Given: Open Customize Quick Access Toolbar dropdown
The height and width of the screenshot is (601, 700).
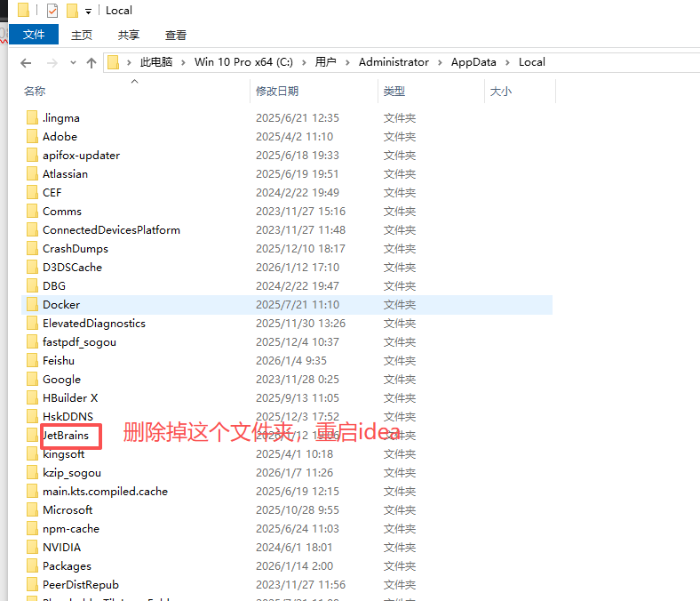Looking at the screenshot, I should [89, 12].
